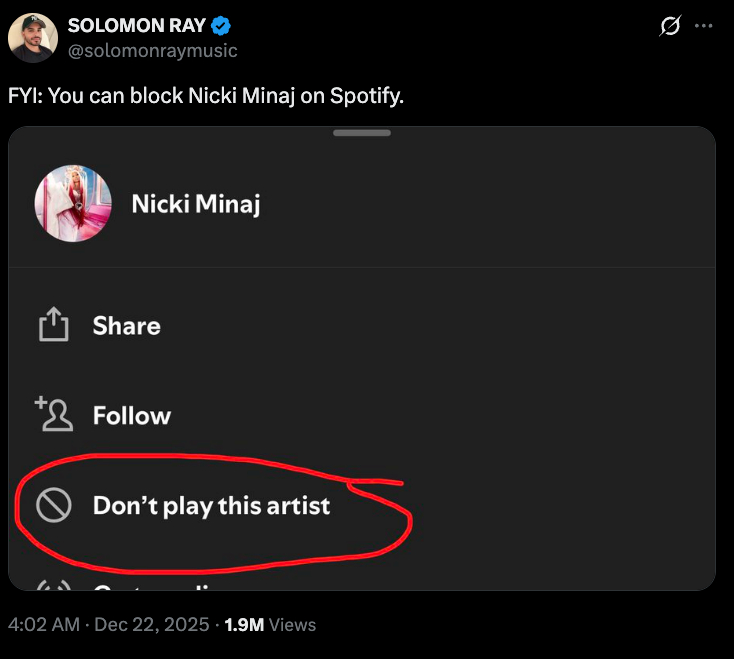
Task: Select the Share menu entry
Action: pyautogui.click(x=126, y=326)
